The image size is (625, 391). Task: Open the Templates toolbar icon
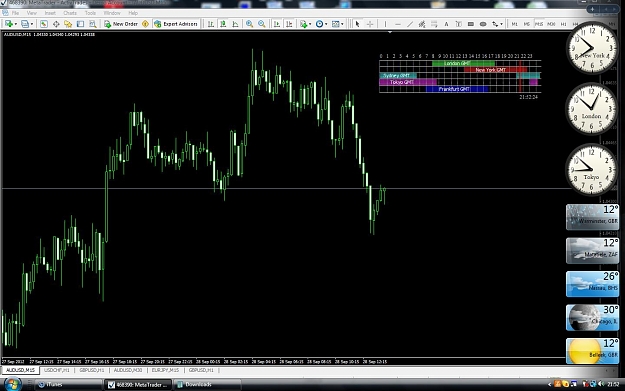336,24
